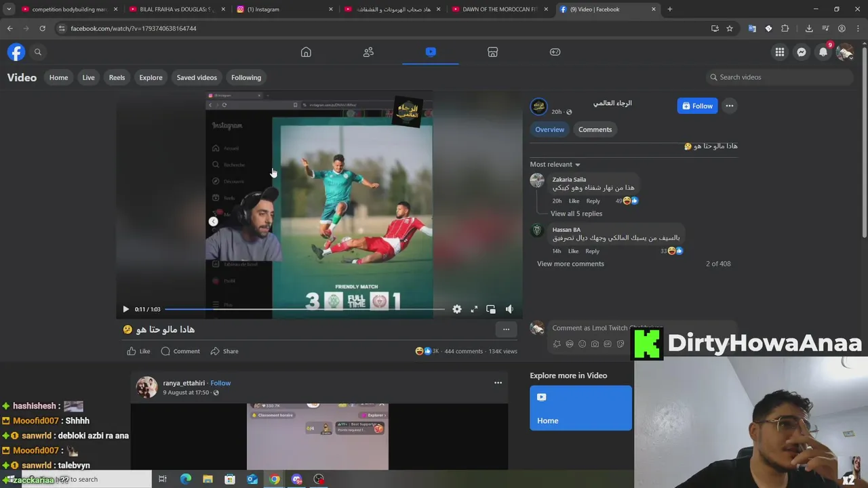Open browser downloads icon
The image size is (868, 488).
pos(809,28)
